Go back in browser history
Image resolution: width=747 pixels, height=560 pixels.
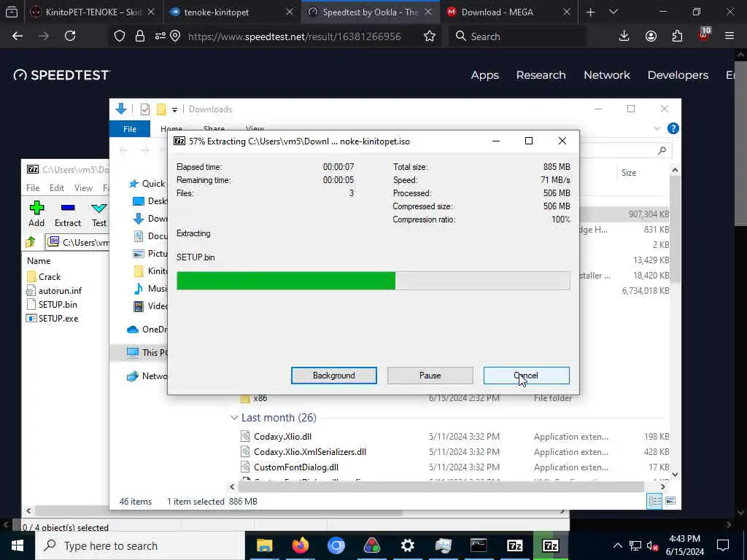pos(18,36)
